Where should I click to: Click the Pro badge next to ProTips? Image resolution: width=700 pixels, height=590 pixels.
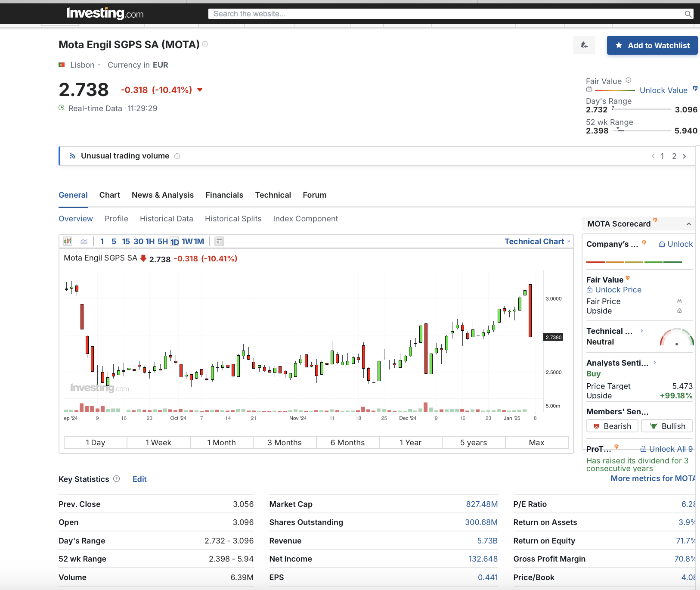pos(616,447)
